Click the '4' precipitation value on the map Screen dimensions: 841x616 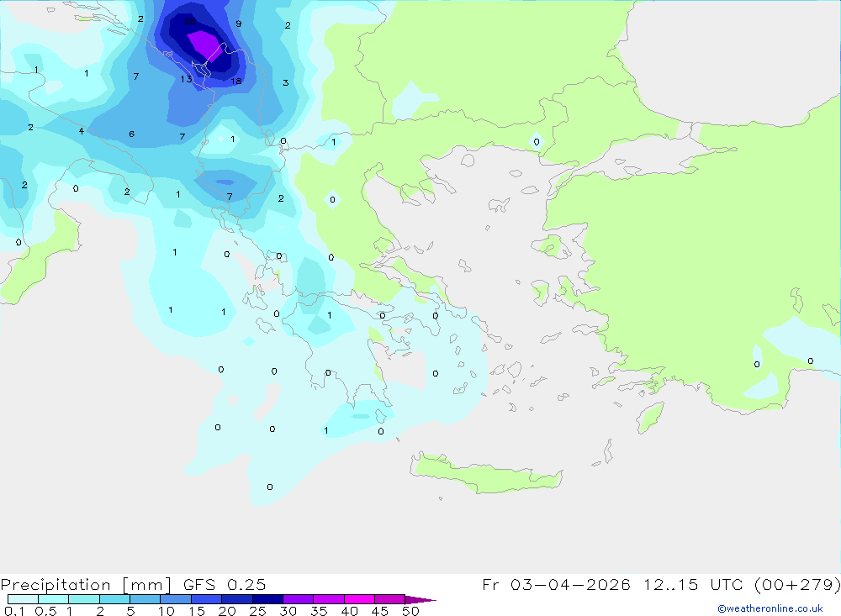[x=82, y=131]
